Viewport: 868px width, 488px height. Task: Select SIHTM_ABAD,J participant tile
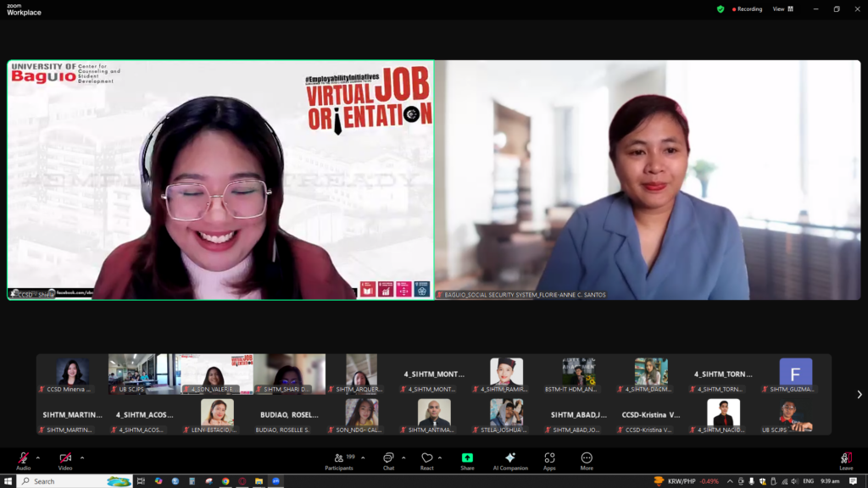pos(579,415)
